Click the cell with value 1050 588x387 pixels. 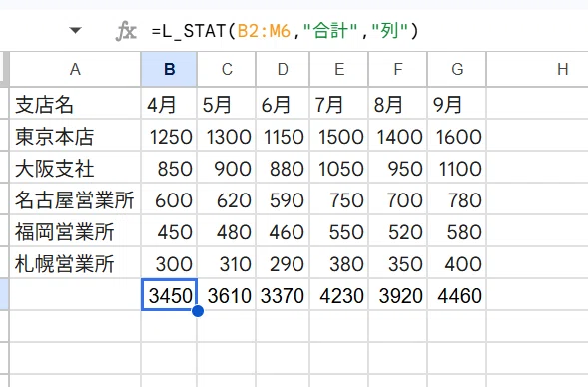coord(339,168)
